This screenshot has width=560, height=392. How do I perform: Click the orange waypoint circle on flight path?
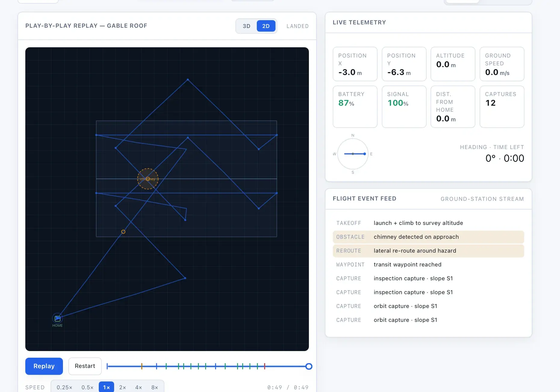coord(123,232)
